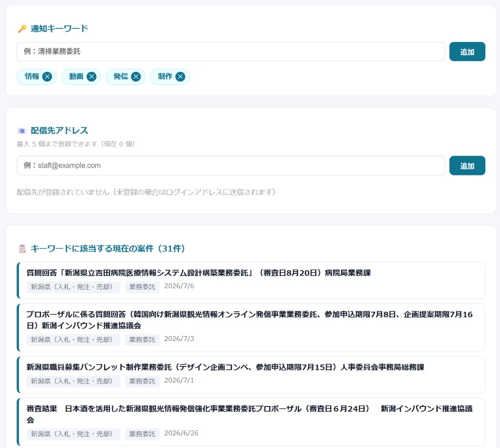This screenshot has width=500, height=448.
Task: Click 業務委託 tag on 吉田病院 case
Action: [142, 287]
